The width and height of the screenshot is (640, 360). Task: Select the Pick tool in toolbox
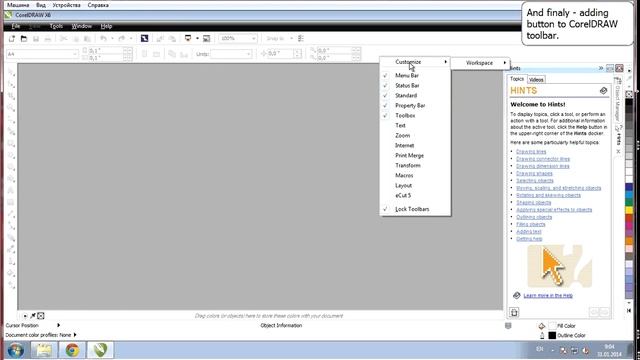pyautogui.click(x=11, y=73)
